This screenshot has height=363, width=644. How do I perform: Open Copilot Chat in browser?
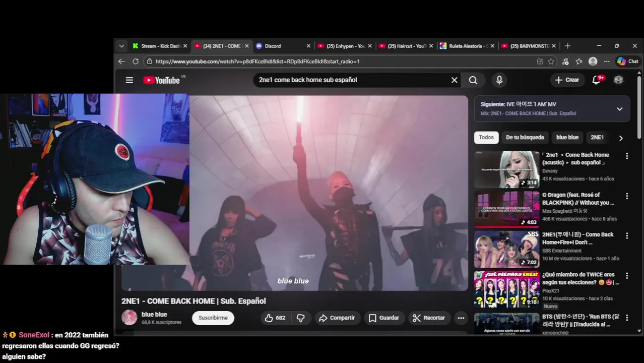(628, 61)
